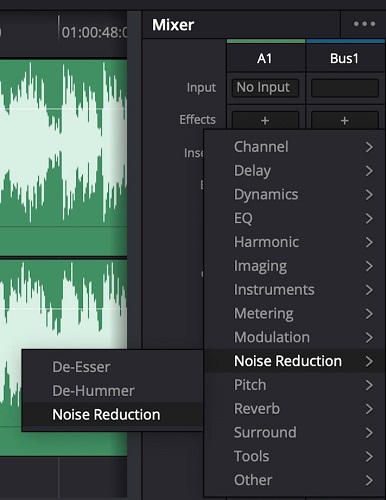Open the Mixer options three-dot menu

click(x=364, y=24)
